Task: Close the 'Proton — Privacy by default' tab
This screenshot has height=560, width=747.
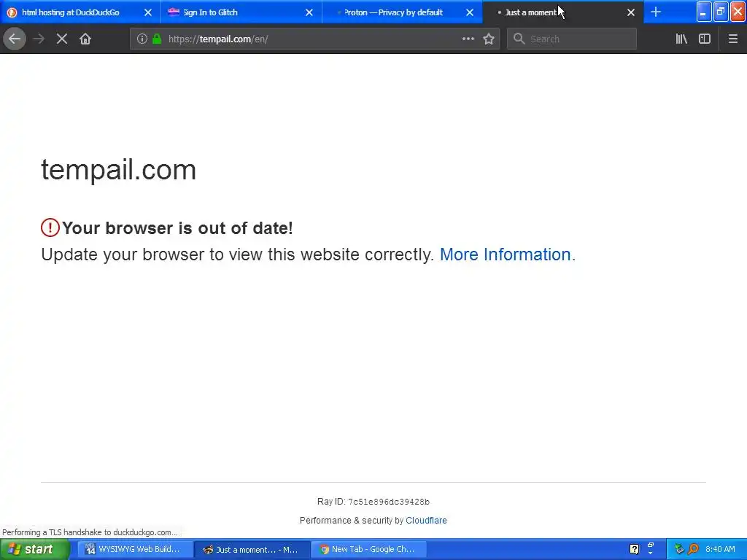Action: coord(470,12)
